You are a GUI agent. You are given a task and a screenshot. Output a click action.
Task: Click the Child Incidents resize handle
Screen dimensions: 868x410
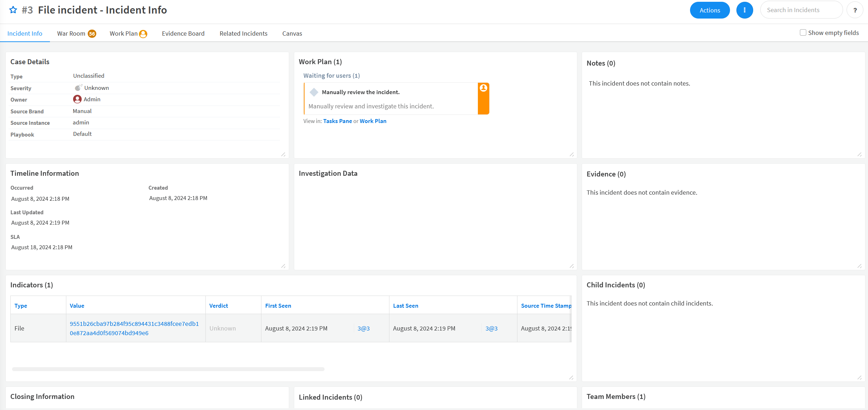click(859, 378)
